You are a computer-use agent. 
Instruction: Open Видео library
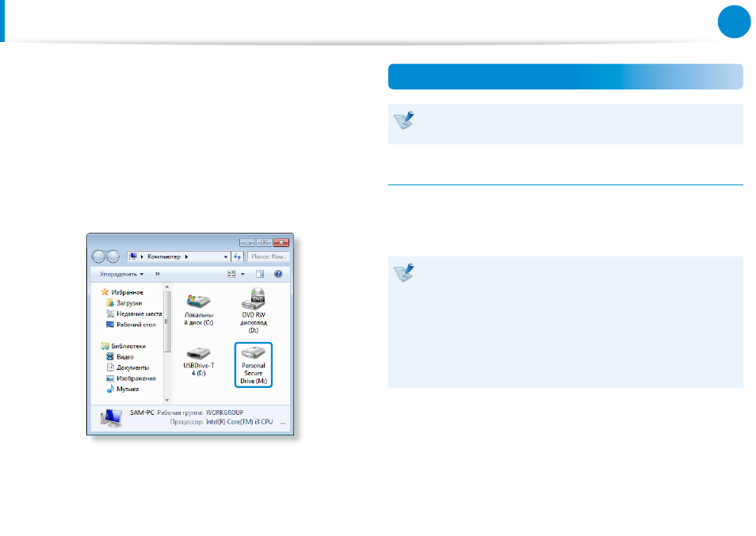click(x=120, y=357)
